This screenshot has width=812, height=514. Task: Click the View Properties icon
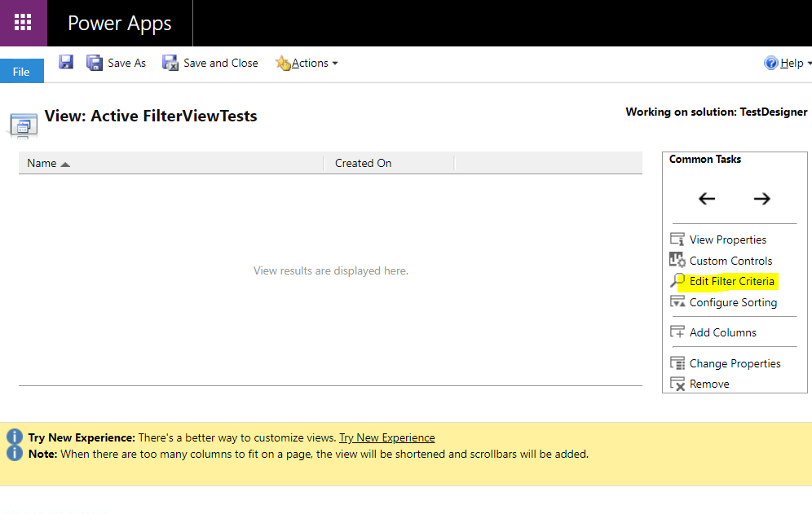(677, 239)
